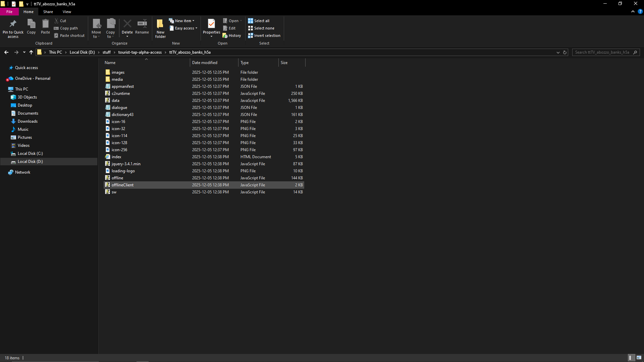Switch to the Share ribbon tab

48,12
